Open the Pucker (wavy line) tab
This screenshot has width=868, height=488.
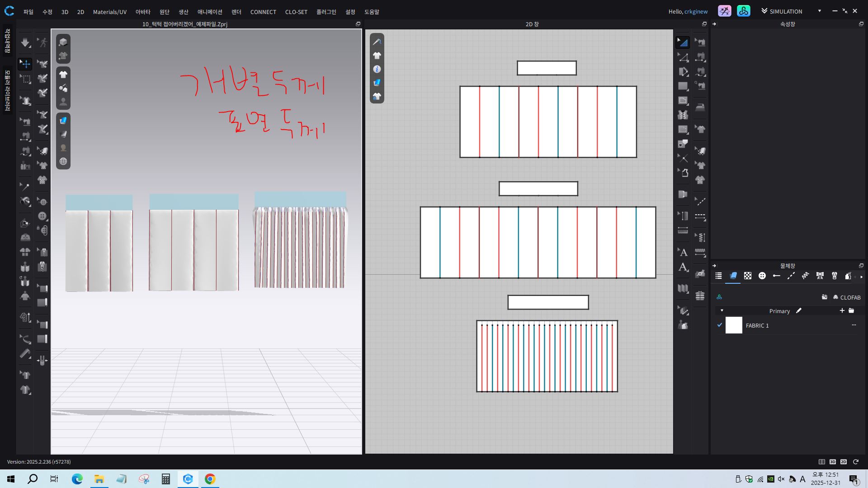click(805, 276)
